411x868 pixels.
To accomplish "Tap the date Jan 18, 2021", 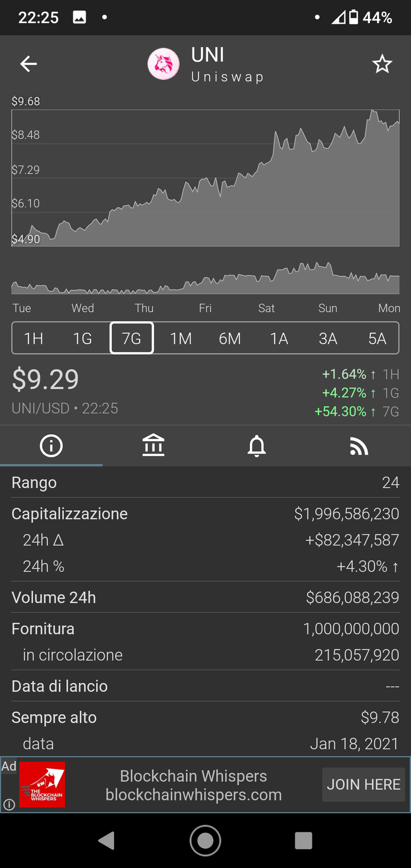I will (354, 744).
